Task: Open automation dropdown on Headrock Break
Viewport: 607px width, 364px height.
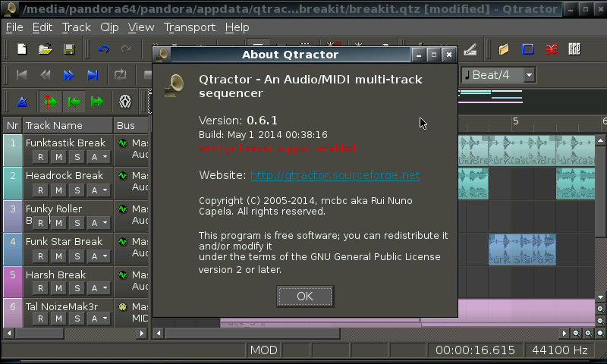Action: [x=99, y=190]
